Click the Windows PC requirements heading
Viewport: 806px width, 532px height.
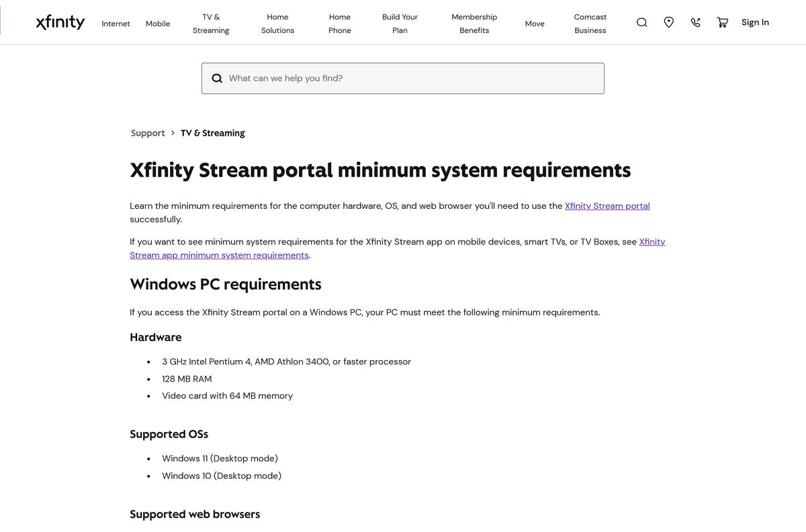pyautogui.click(x=226, y=284)
